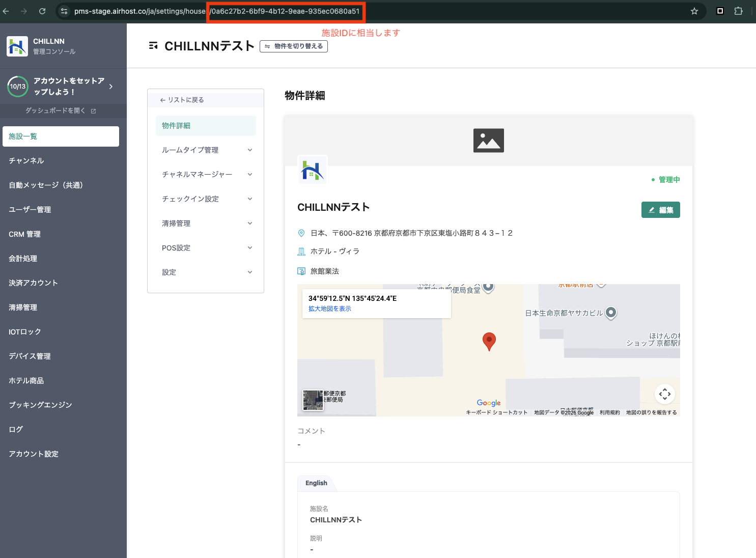Viewport: 756px width, 558px height.
Task: Open the map camera controls icon
Action: point(665,394)
